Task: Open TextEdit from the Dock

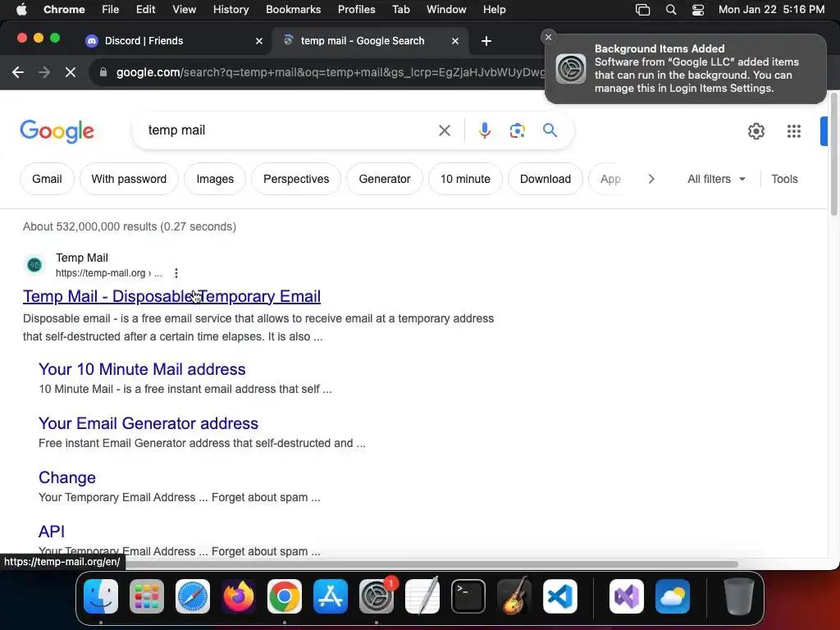Action: point(422,596)
